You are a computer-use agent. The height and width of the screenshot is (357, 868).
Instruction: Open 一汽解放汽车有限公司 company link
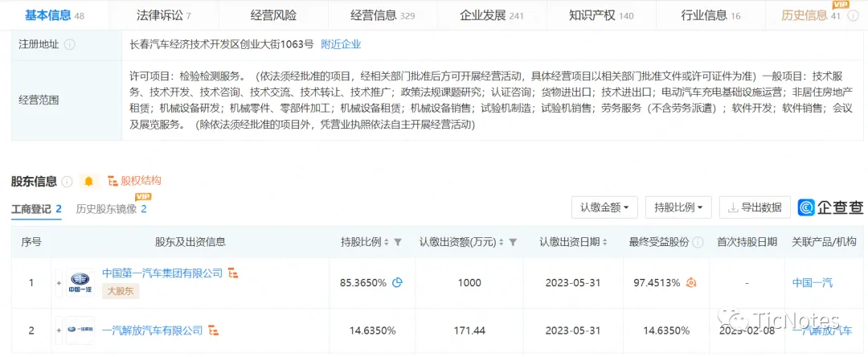(x=152, y=330)
